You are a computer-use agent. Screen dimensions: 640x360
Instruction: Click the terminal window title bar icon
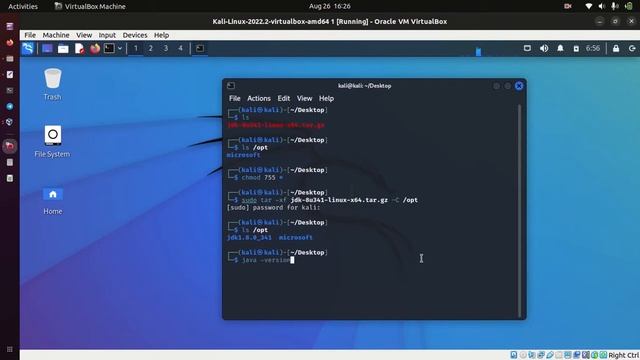click(231, 86)
